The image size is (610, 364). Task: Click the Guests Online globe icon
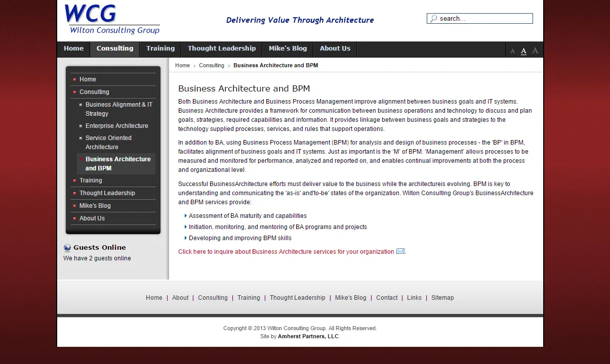(x=67, y=248)
